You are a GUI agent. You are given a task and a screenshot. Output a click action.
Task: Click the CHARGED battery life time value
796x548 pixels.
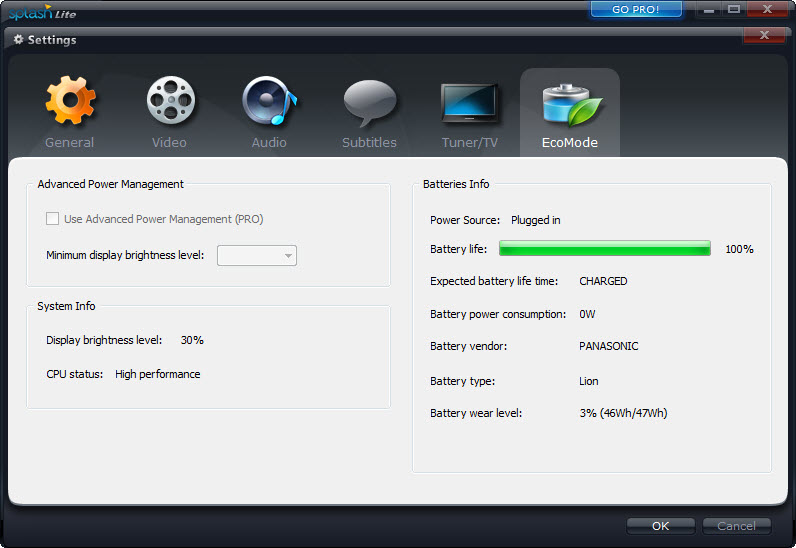(x=603, y=281)
